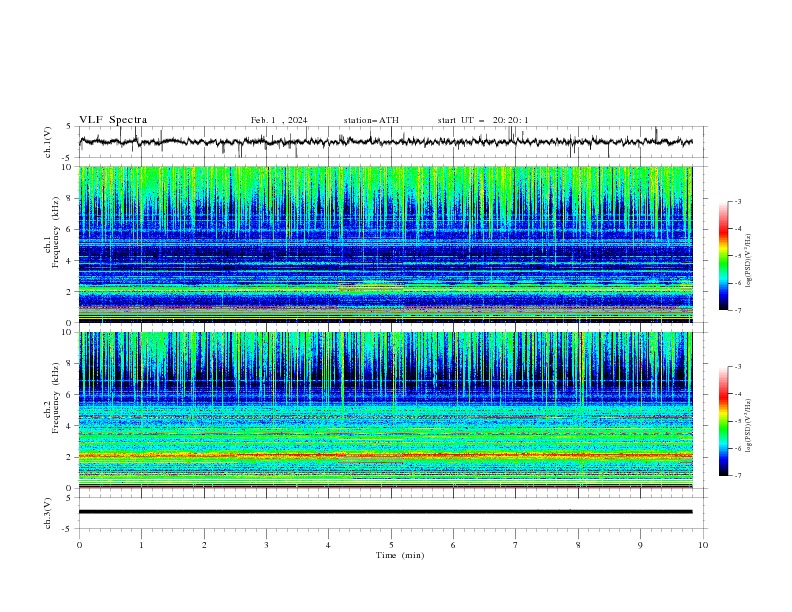Click the "-4" tick on lower color bar
Viewport: 792px width, 612px height.
(737, 394)
